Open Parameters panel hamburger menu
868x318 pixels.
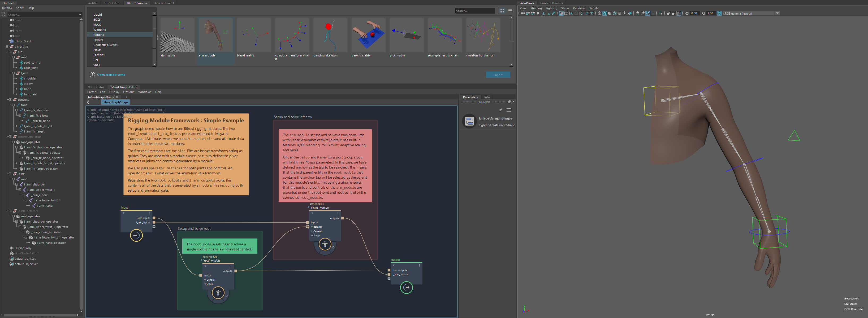(508, 110)
